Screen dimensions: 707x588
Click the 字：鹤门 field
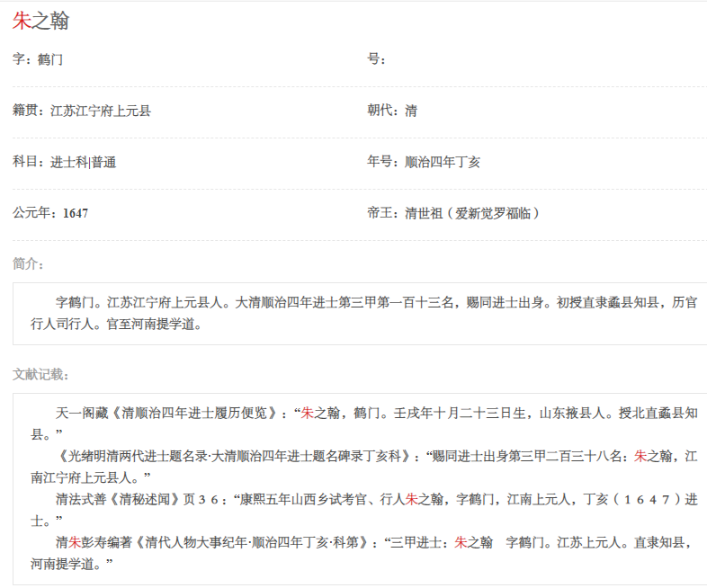pyautogui.click(x=38, y=59)
